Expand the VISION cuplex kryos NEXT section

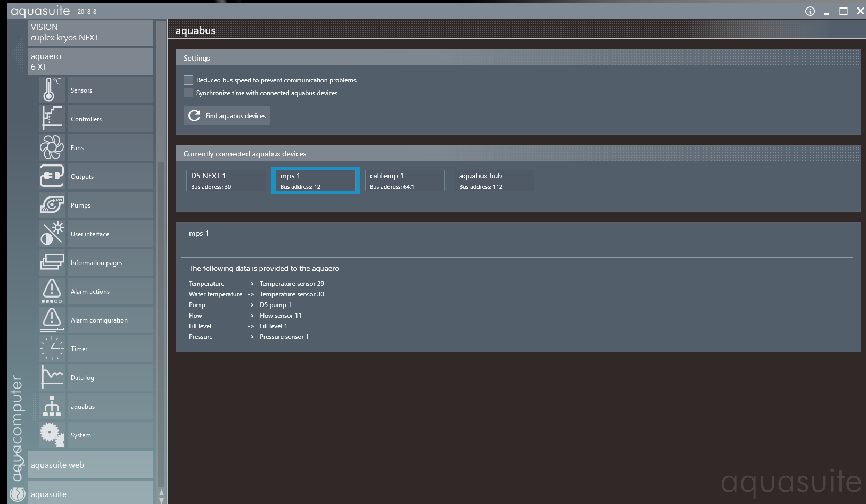pyautogui.click(x=90, y=32)
